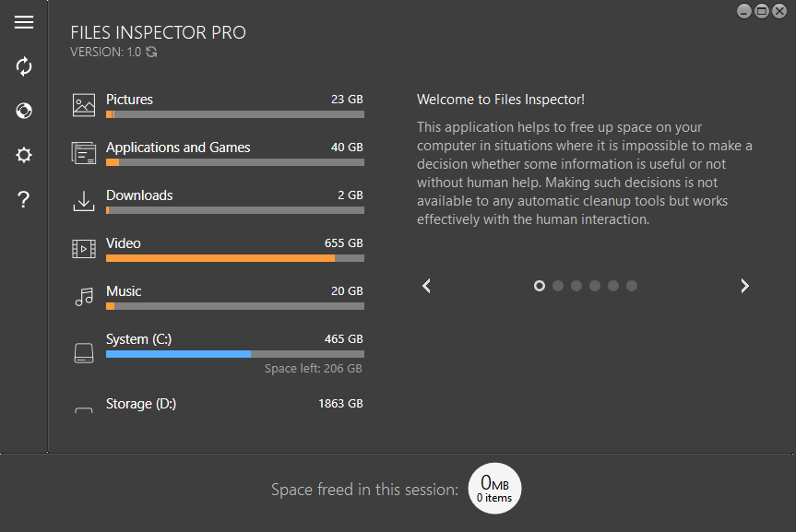This screenshot has width=796, height=532.
Task: Open the hamburger menu in sidebar
Action: pos(24,22)
